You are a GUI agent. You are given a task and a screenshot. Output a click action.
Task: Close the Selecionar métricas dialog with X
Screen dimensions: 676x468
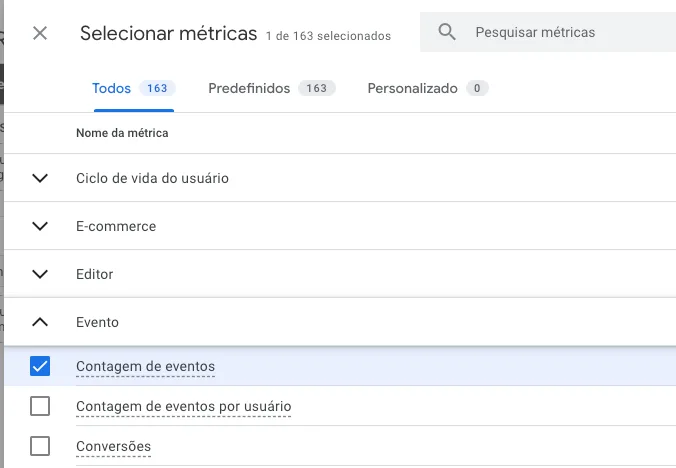pyautogui.click(x=40, y=33)
